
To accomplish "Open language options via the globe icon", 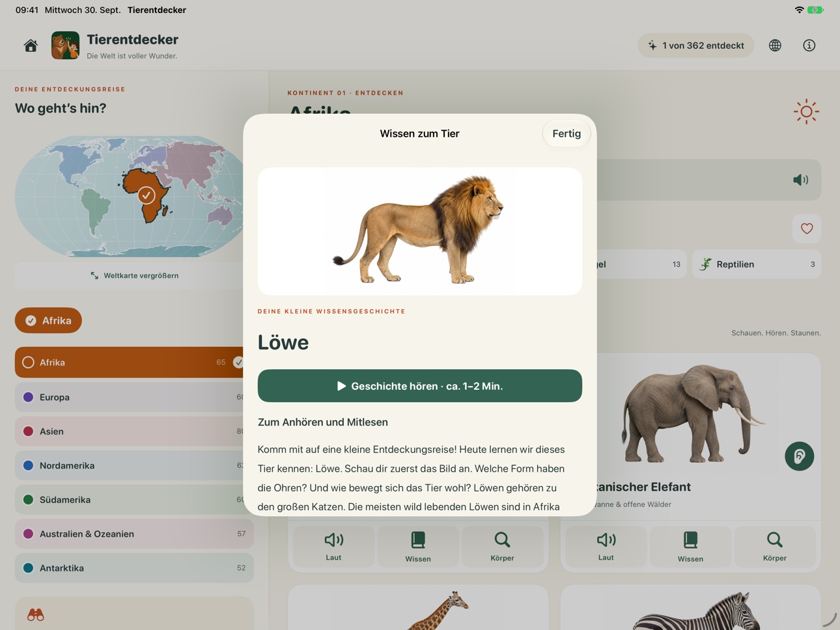I will coord(775,46).
